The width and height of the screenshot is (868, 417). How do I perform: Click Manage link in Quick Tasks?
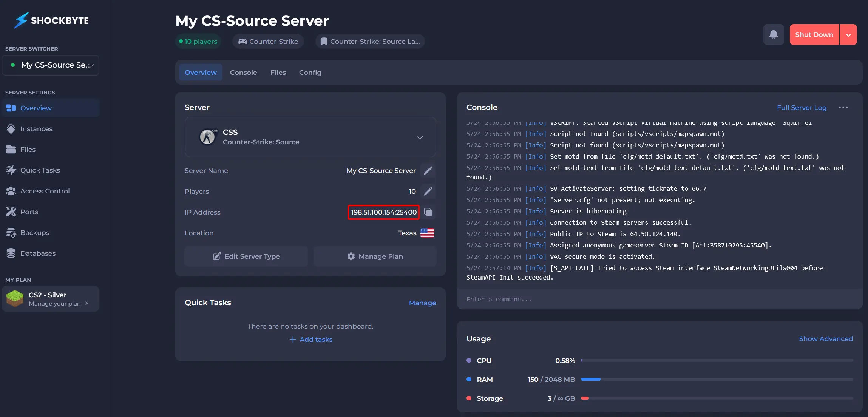click(422, 303)
